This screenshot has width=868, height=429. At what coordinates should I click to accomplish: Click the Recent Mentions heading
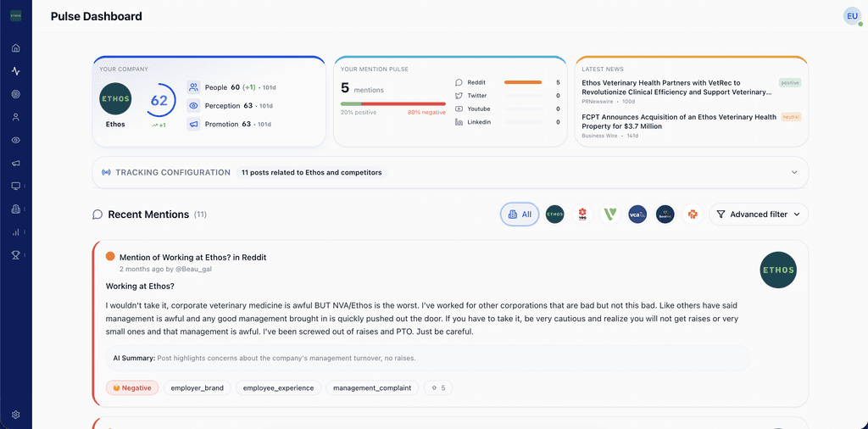tap(148, 214)
